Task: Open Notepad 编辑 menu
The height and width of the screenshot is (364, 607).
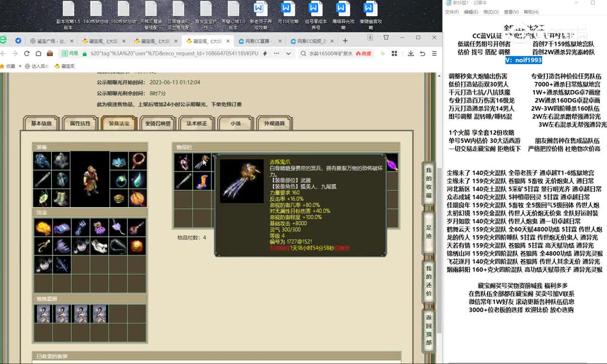Action: pos(471,12)
